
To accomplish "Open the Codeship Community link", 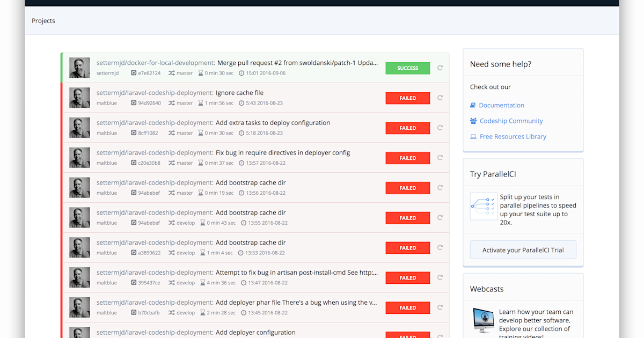I will (x=511, y=121).
